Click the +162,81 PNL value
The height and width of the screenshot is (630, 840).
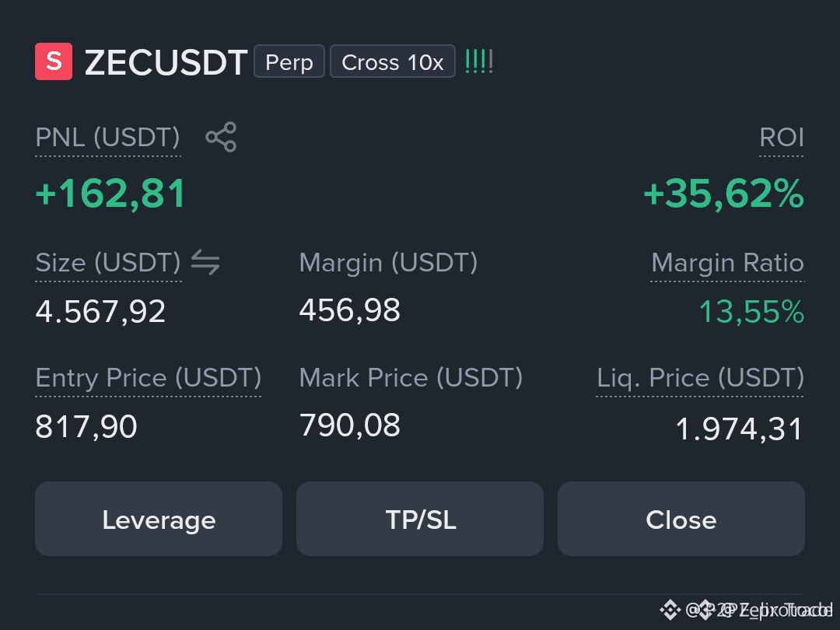(x=110, y=194)
